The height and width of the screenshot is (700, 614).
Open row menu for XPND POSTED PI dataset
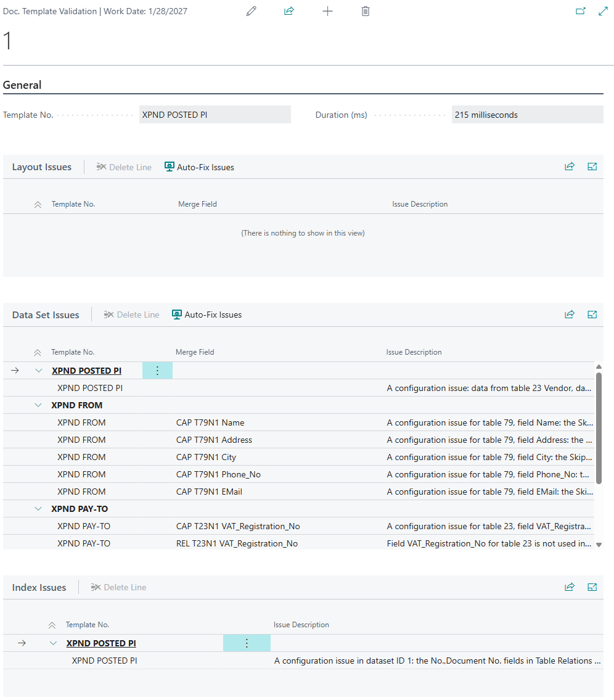coord(157,371)
